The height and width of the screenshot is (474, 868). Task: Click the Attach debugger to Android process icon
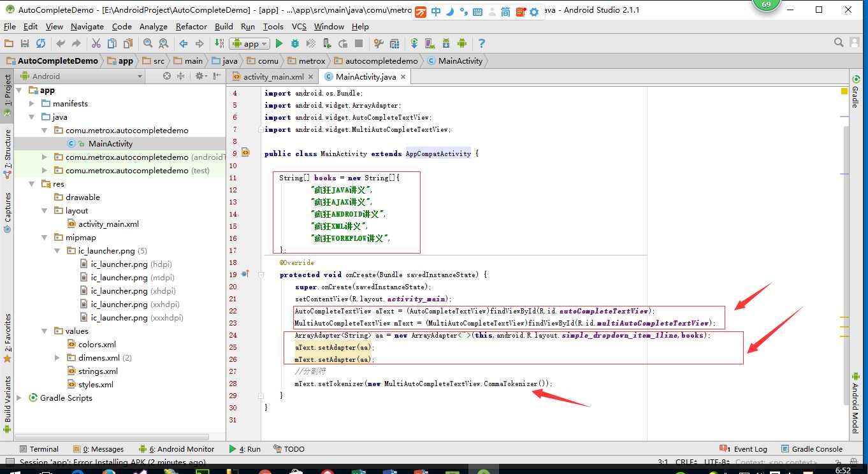coord(327,43)
